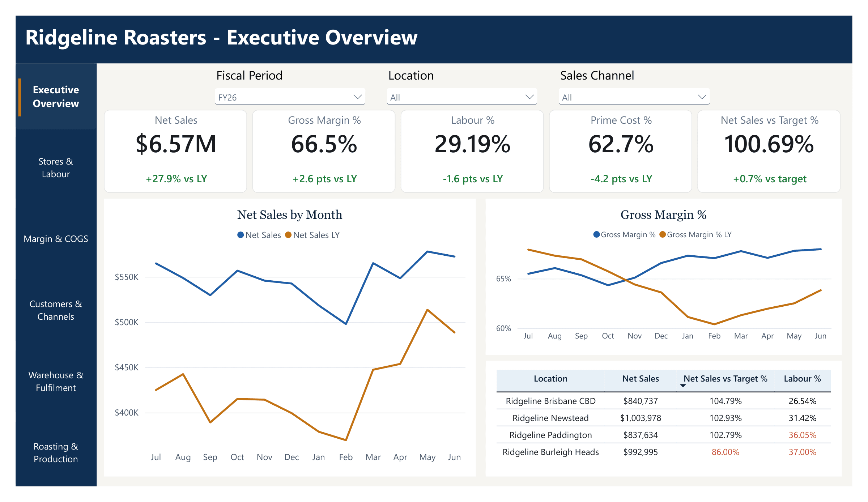Click orange Gross Margin % LY legend marker

click(663, 235)
